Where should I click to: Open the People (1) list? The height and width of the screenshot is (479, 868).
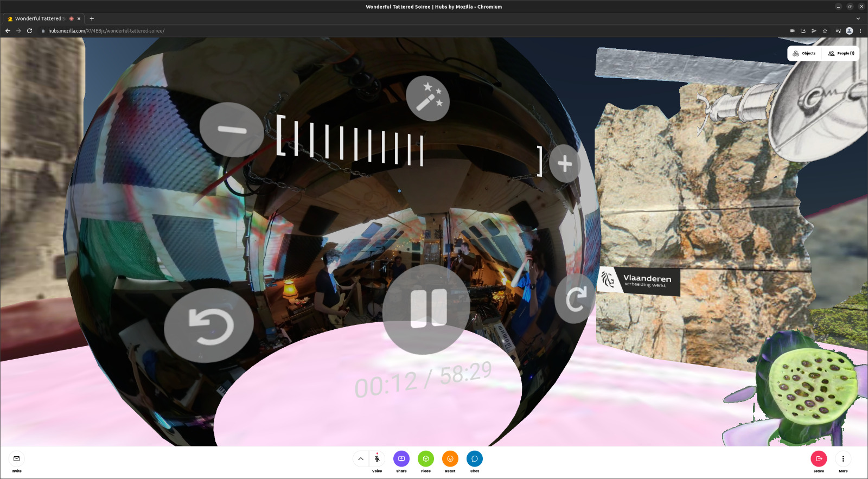click(841, 53)
